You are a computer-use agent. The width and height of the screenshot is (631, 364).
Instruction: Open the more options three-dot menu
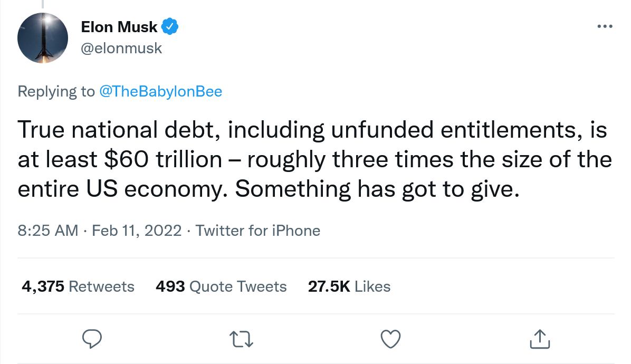605,26
